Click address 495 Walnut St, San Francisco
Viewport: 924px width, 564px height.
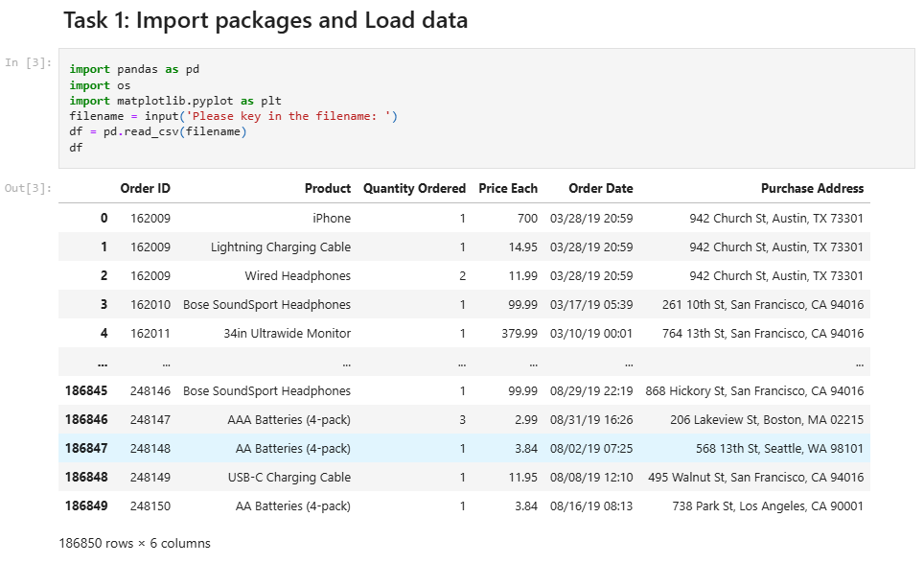pyautogui.click(x=755, y=478)
